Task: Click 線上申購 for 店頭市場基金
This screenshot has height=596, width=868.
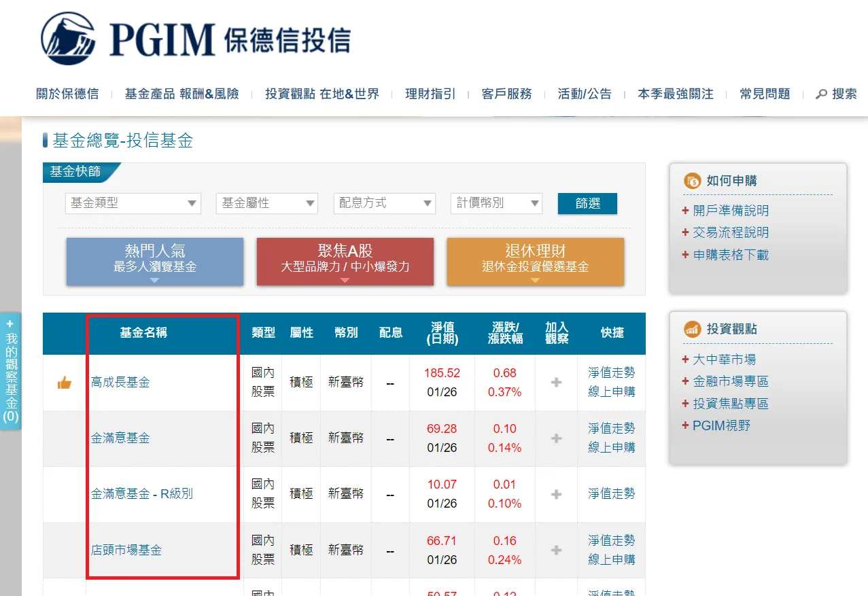Action: click(x=612, y=559)
